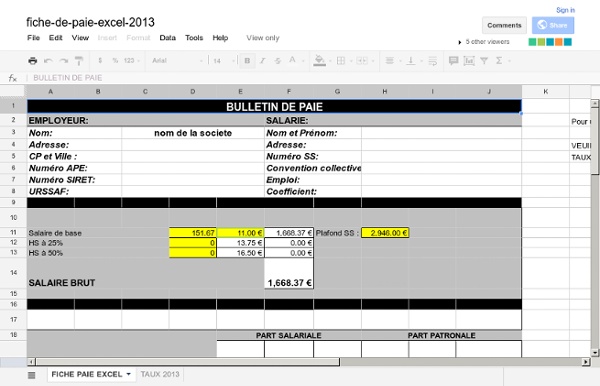
Task: Toggle Italic formatting button
Action: [262, 60]
